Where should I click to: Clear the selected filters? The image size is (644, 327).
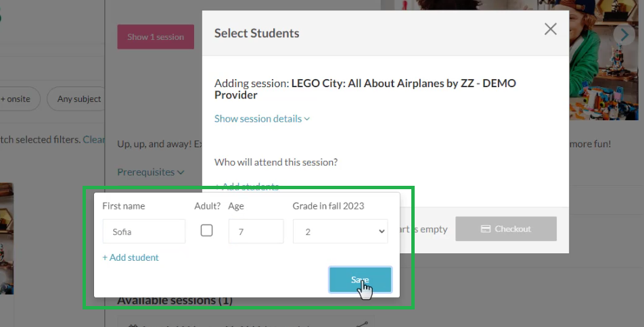click(x=94, y=139)
